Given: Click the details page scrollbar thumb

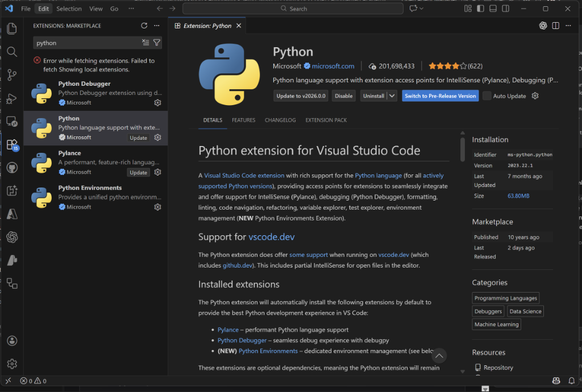Looking at the screenshot, I should point(463,149).
